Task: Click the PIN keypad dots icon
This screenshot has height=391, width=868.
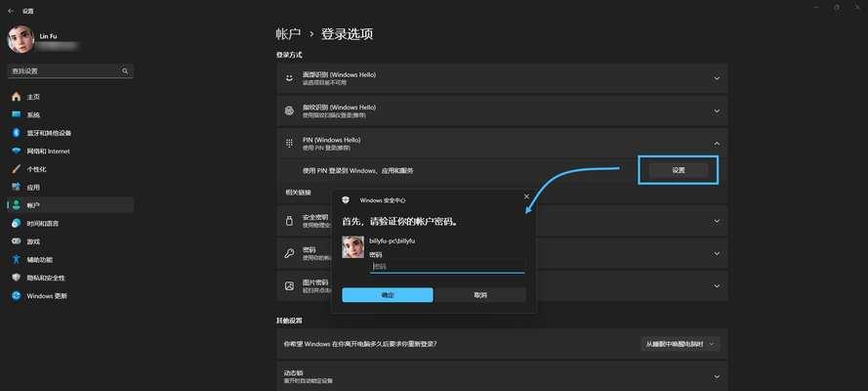Action: pos(289,144)
